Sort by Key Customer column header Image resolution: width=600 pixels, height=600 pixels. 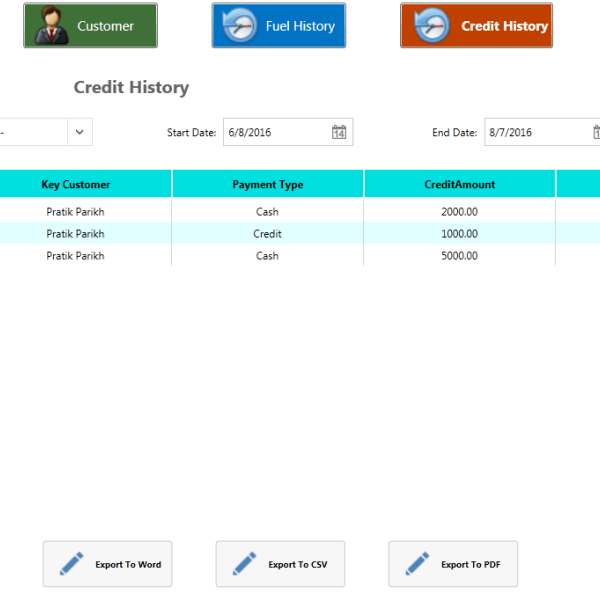pos(76,184)
